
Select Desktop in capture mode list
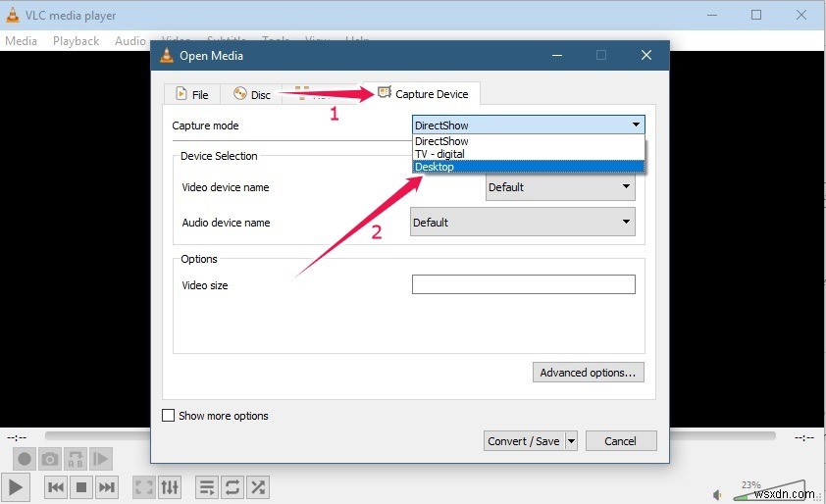(528, 167)
